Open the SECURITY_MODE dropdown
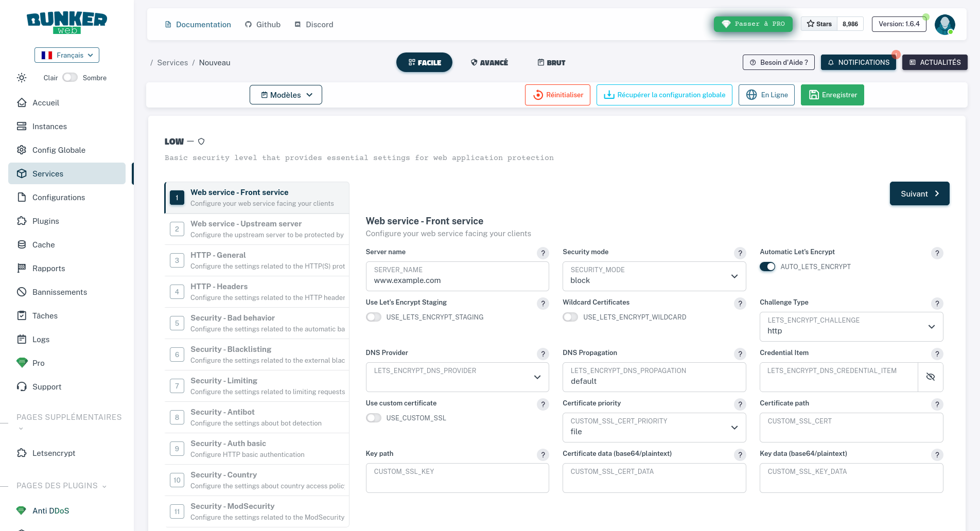The image size is (980, 531). (654, 276)
